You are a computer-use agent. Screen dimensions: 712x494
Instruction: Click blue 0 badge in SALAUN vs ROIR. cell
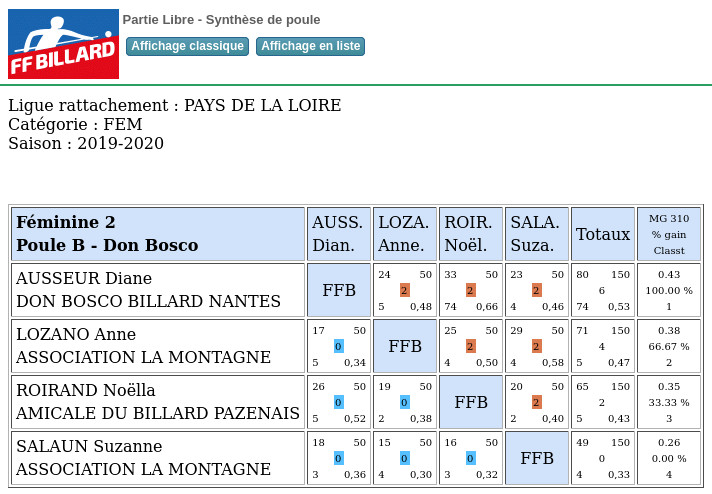(x=470, y=458)
